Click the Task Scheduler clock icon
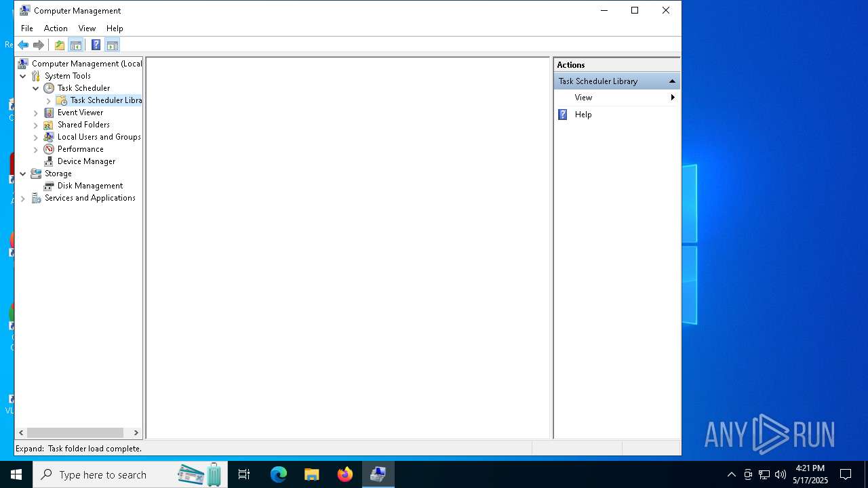The height and width of the screenshot is (488, 868). 49,88
